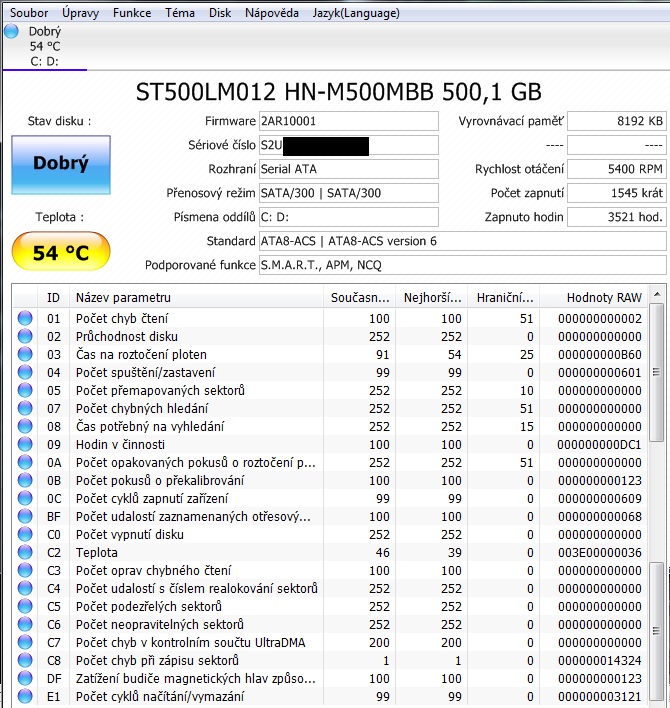Click the Hraniční... column header
Image resolution: width=670 pixels, height=708 pixels.
click(x=504, y=298)
